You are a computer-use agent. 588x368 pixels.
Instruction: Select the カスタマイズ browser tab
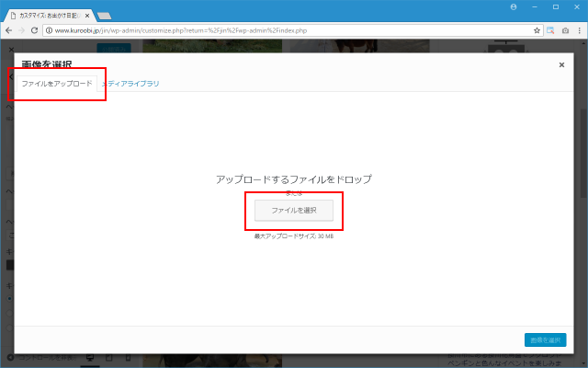pos(49,16)
